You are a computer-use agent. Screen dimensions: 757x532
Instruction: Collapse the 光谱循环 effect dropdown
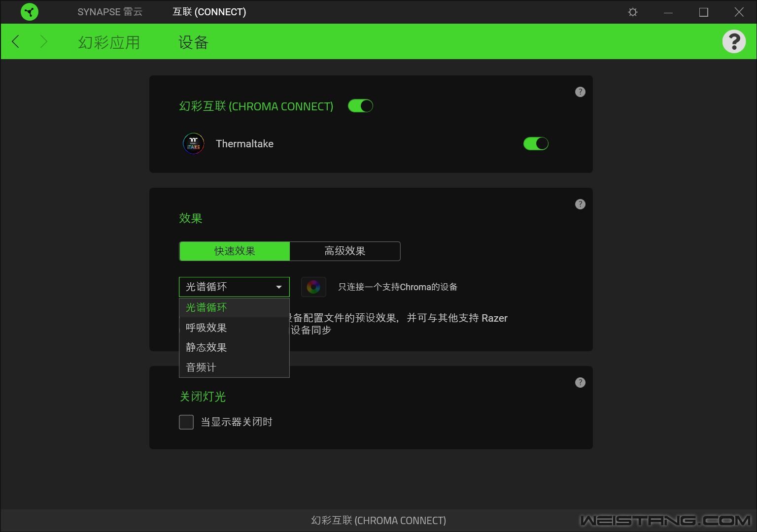(234, 287)
